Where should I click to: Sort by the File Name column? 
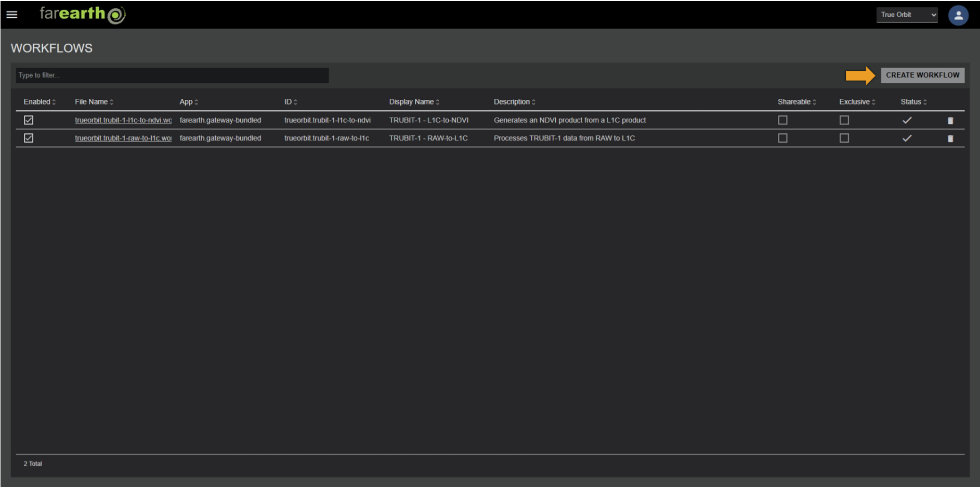click(x=94, y=102)
